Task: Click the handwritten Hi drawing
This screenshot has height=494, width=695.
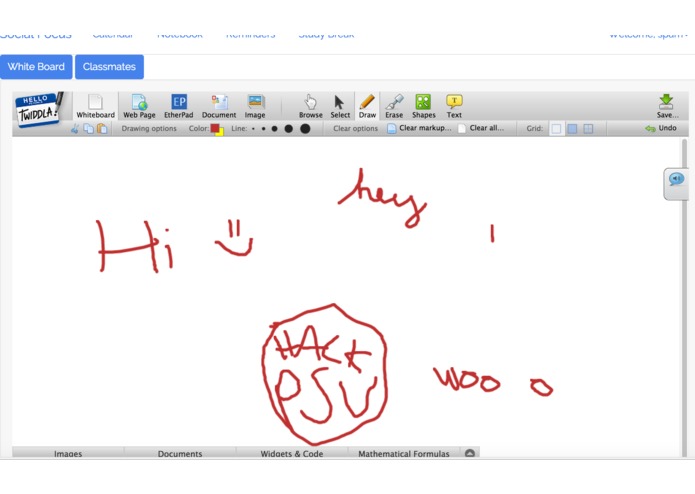Action: click(135, 246)
